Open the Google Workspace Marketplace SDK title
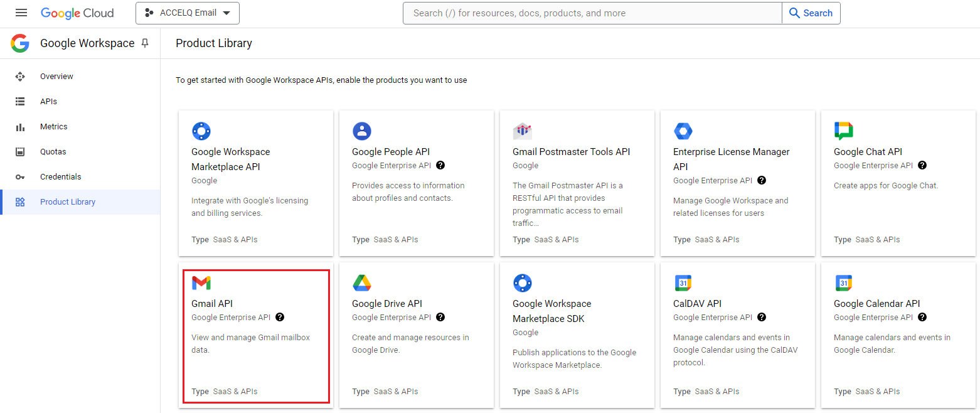The image size is (980, 413). click(552, 311)
